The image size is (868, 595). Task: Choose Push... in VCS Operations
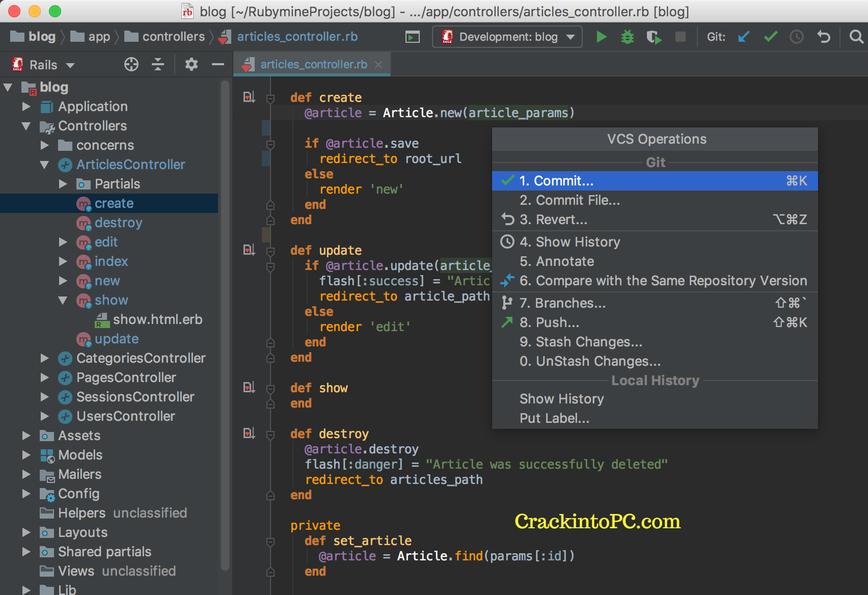click(x=655, y=322)
